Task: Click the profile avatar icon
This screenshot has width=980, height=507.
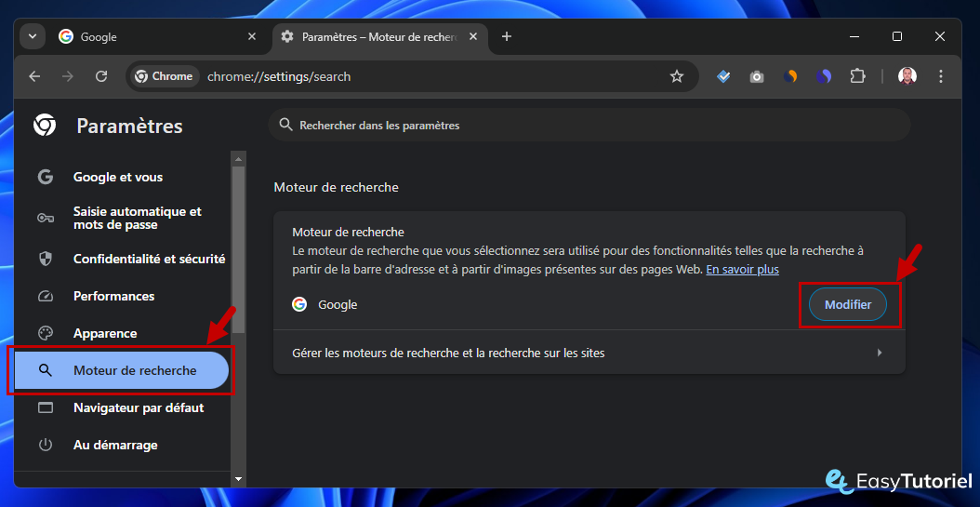Action: [x=907, y=76]
